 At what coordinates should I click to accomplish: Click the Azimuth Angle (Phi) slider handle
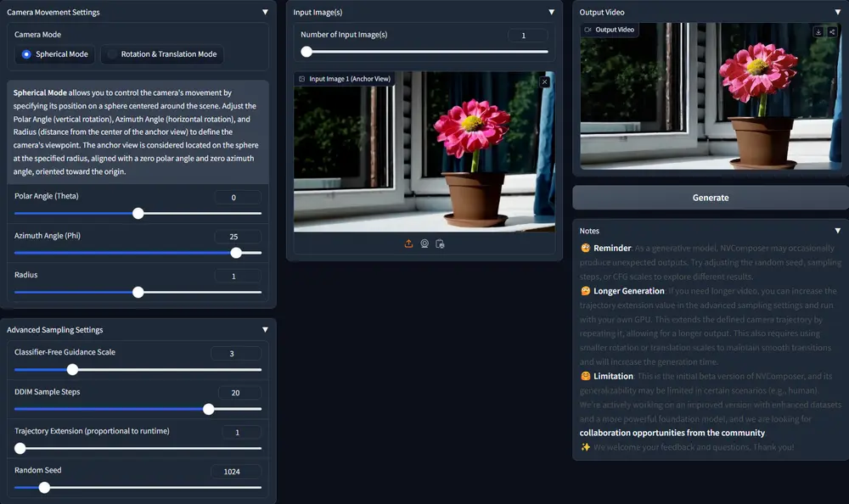pos(236,253)
